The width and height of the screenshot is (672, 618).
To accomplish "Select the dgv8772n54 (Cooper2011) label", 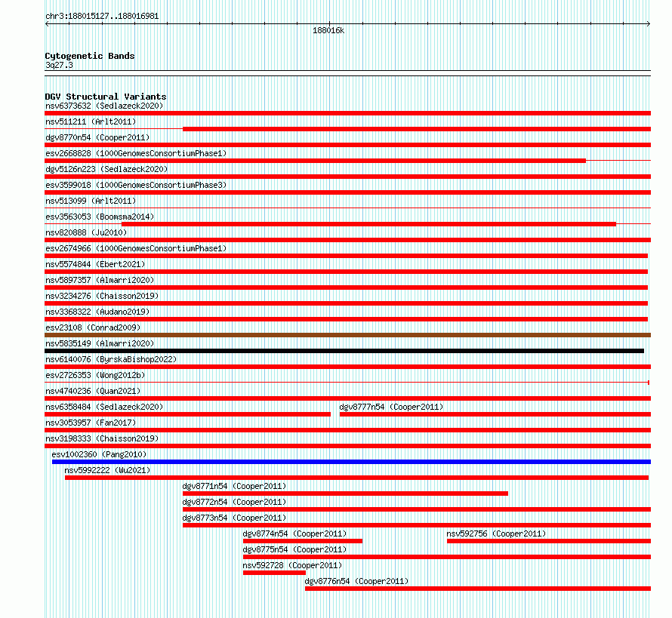I will click(x=234, y=502).
